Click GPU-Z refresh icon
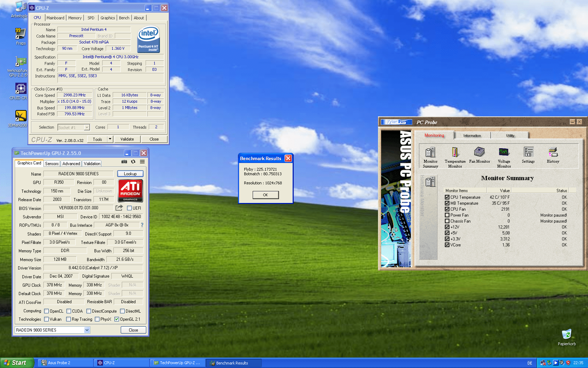Image resolution: width=588 pixels, height=368 pixels. pyautogui.click(x=133, y=162)
